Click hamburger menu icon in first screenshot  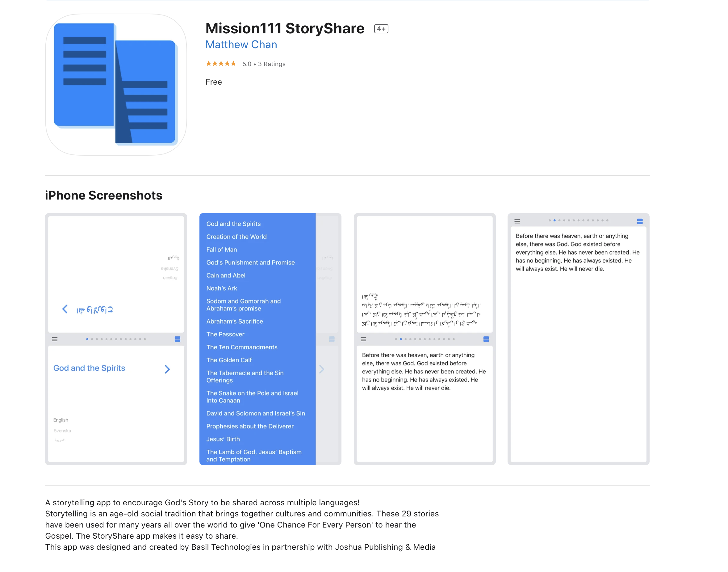55,339
